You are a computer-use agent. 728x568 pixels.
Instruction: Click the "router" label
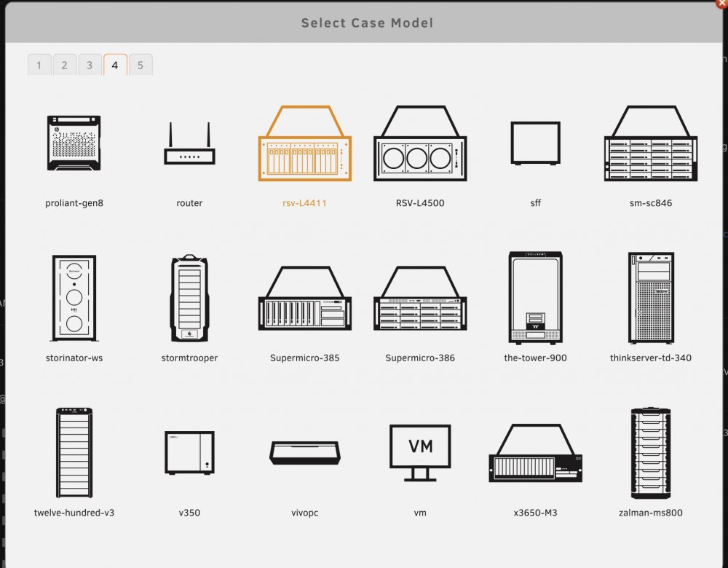click(x=189, y=203)
